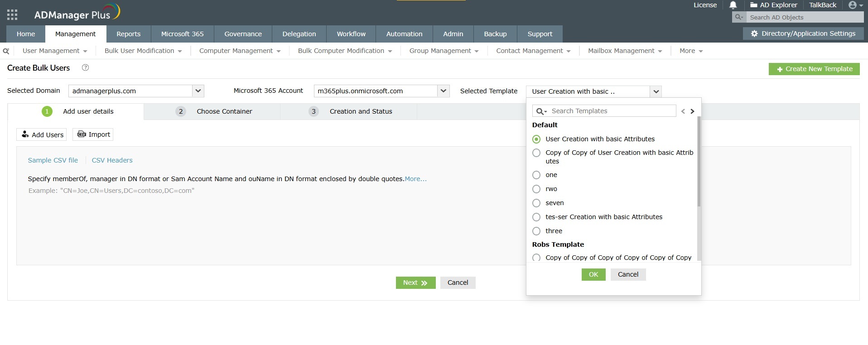The image size is (868, 345).
Task: Click the Create New Template button
Action: point(814,69)
